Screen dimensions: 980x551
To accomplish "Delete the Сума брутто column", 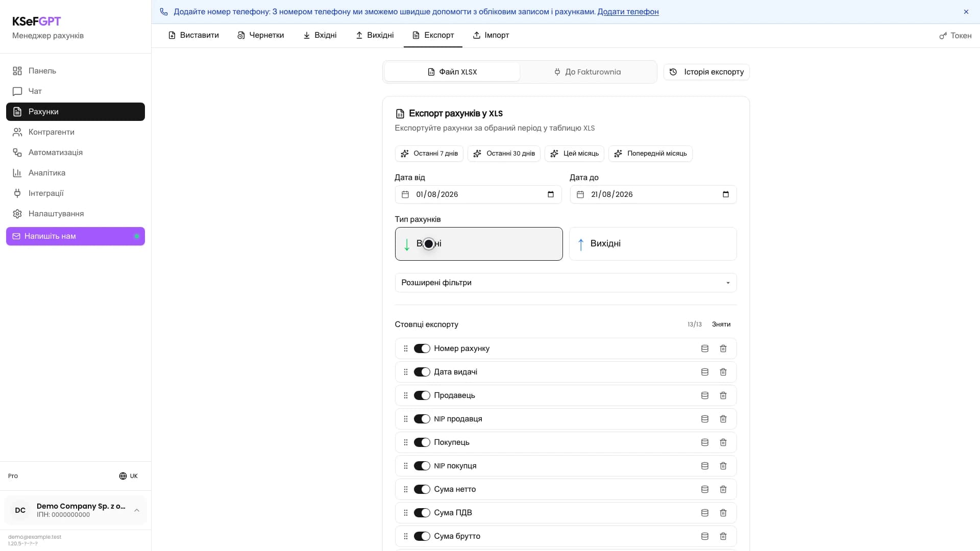I will (x=723, y=536).
